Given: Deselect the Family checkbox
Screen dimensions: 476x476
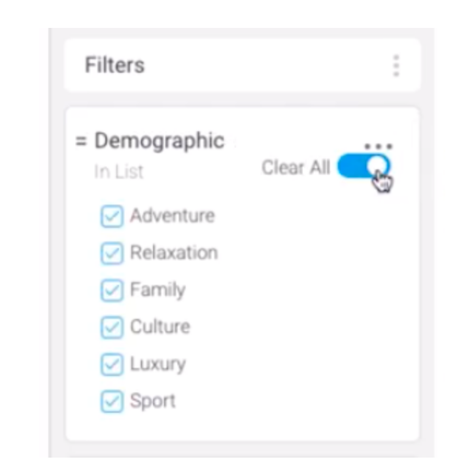Looking at the screenshot, I should pyautogui.click(x=112, y=291).
